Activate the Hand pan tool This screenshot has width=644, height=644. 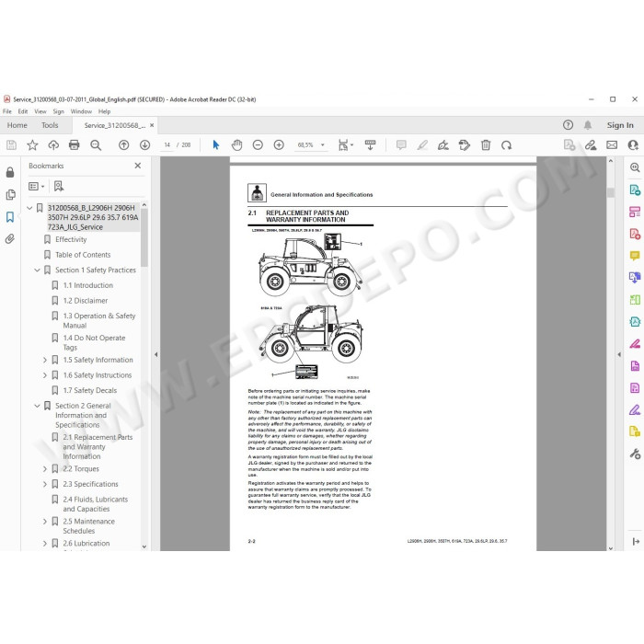point(237,145)
